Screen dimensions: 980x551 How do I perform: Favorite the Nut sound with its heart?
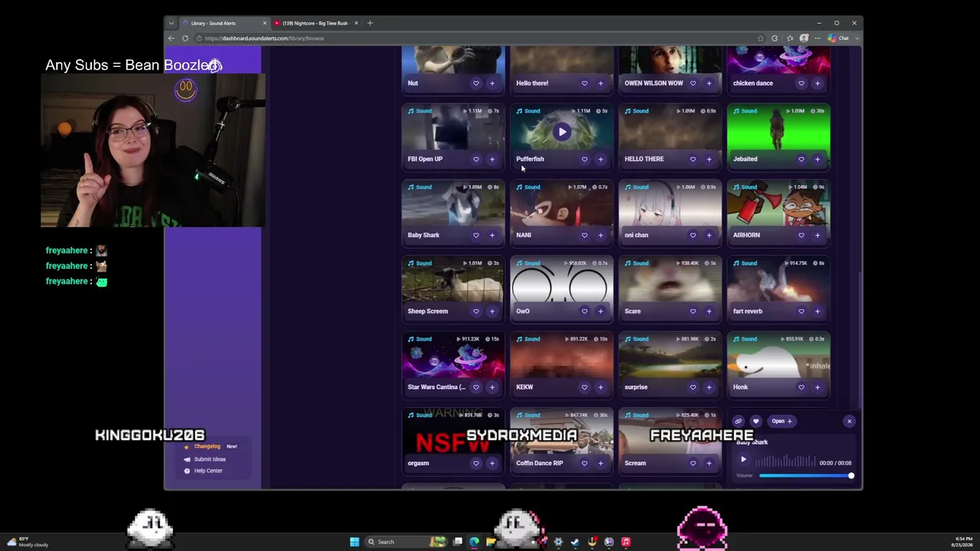[x=475, y=83]
